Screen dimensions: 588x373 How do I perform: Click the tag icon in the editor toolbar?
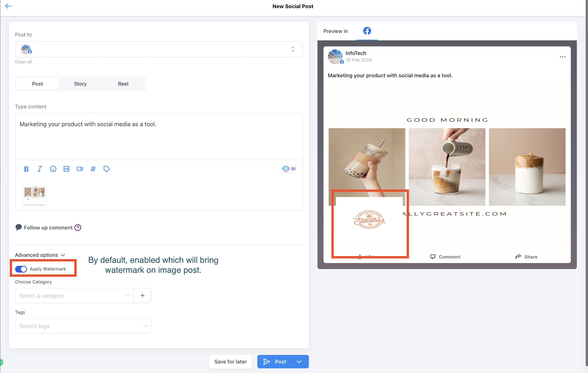[x=106, y=169]
